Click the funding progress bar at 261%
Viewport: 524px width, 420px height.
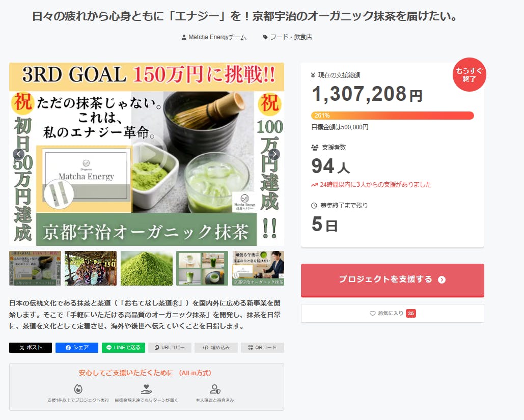[392, 116]
